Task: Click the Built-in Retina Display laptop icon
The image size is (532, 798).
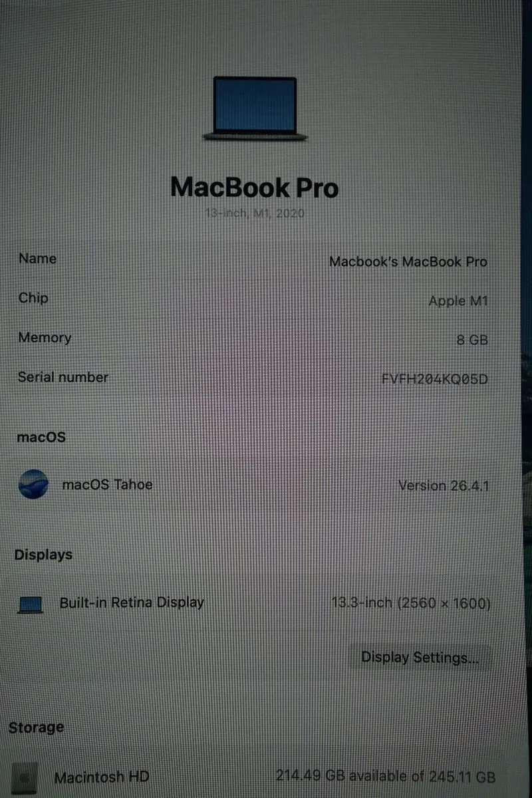Action: pos(31,604)
